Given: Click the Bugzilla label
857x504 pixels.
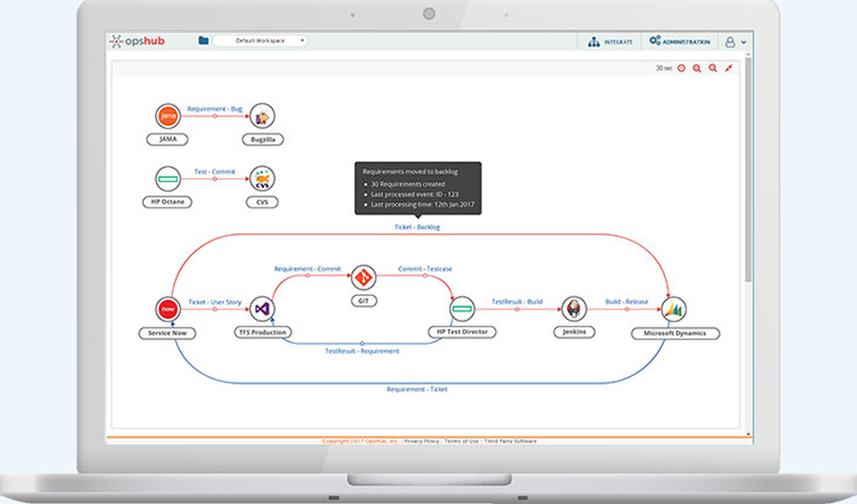Looking at the screenshot, I should 263,140.
